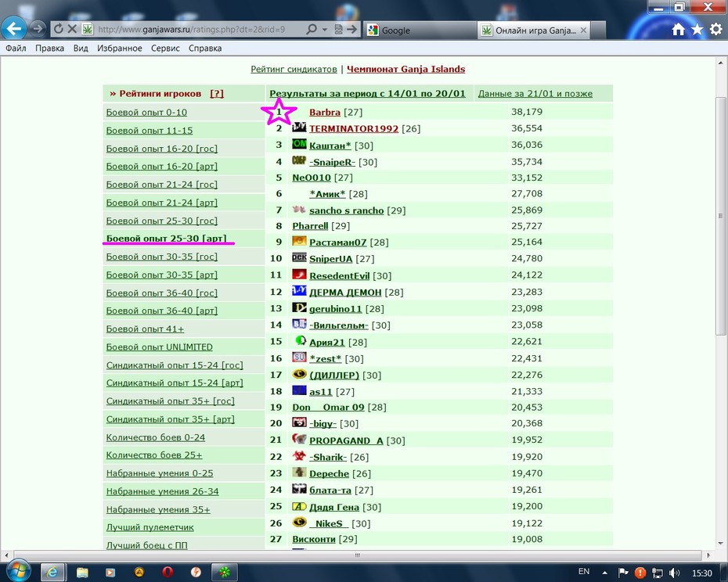Open the Windows Start button
The image size is (728, 582).
18,571
